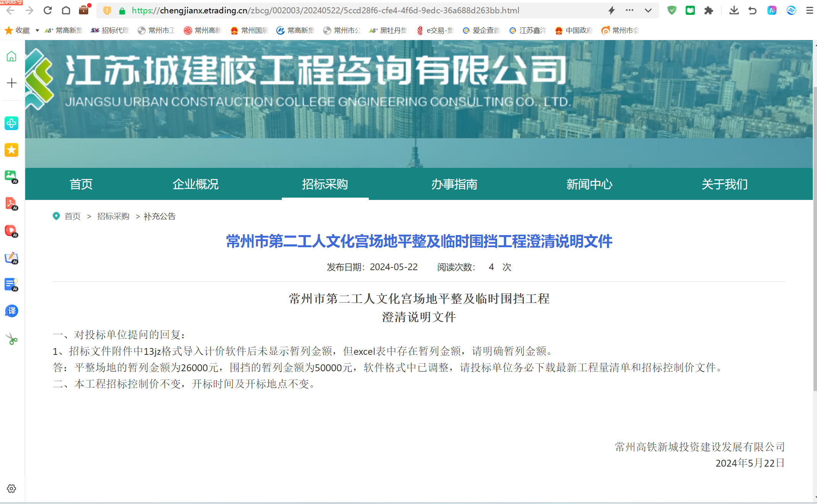Open the address bar three-dots menu
Image resolution: width=817 pixels, height=504 pixels.
click(x=630, y=10)
